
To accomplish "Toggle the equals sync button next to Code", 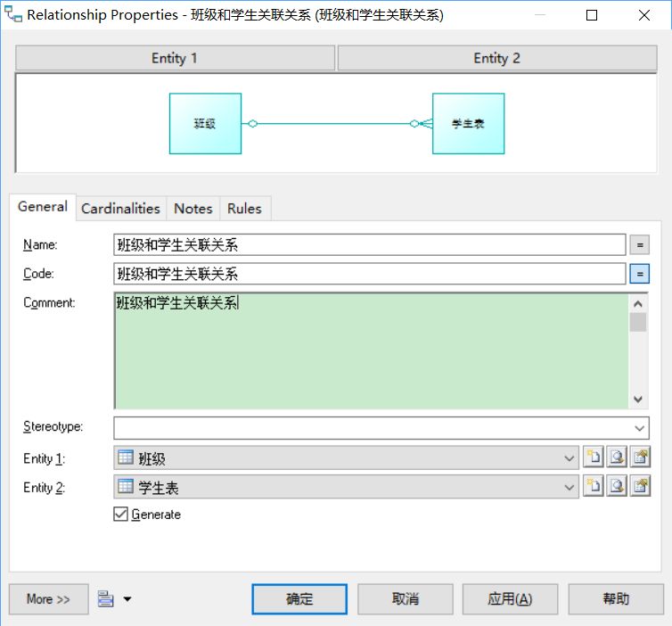I will click(x=639, y=274).
